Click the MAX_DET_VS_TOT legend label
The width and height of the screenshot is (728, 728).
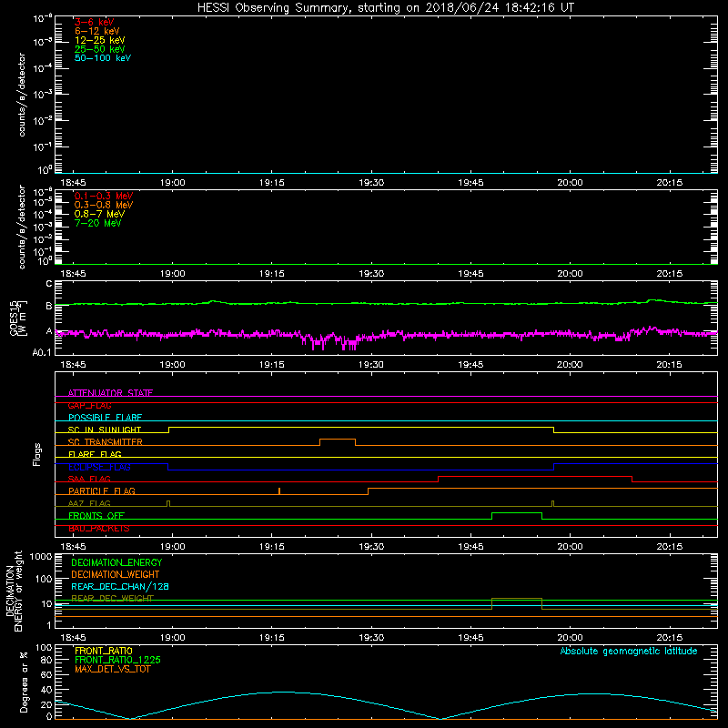pos(113,669)
